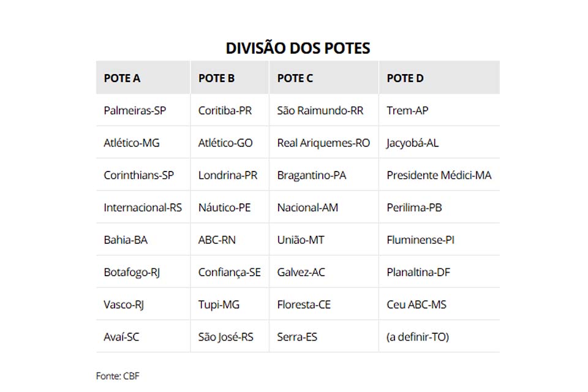Image resolution: width=588 pixels, height=392 pixels.
Task: Click the Trem-AP table cell
Action: (x=407, y=111)
